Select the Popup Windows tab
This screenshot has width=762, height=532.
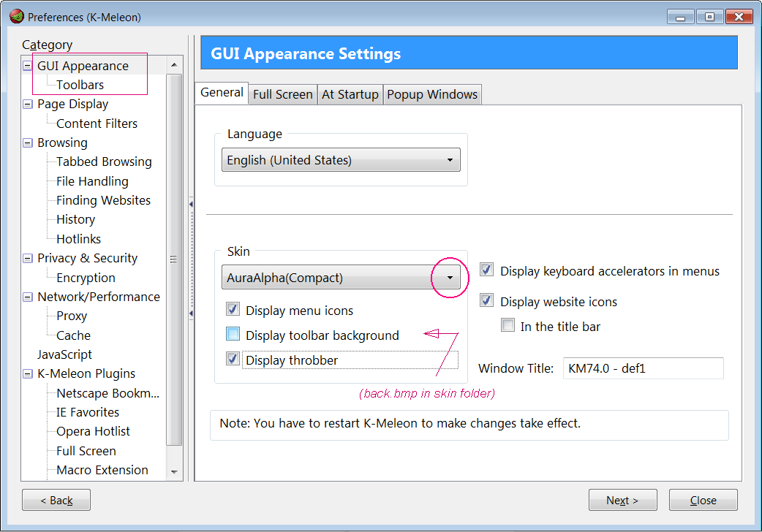432,94
